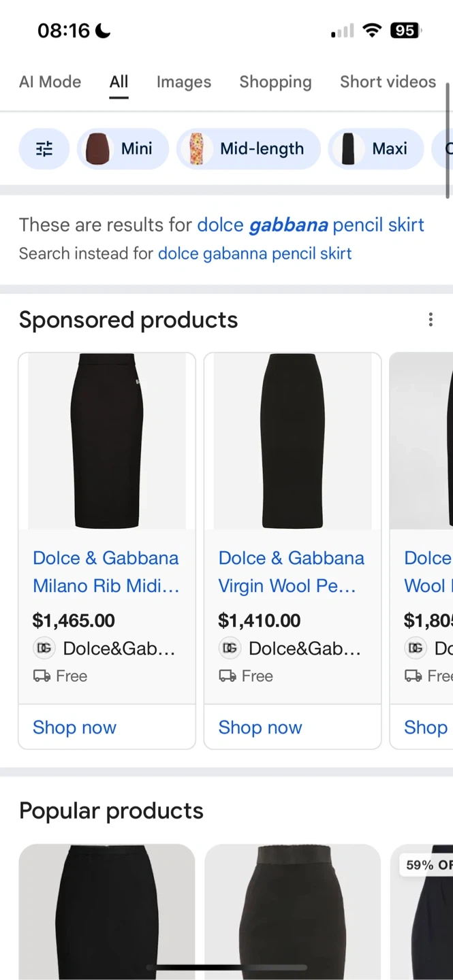
Task: Tap the Mini skirt chip thumbnail icon
Action: point(97,149)
